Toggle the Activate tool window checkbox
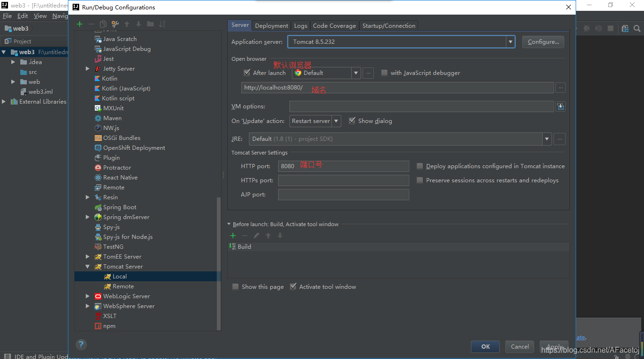The image size is (644, 359). click(x=293, y=286)
